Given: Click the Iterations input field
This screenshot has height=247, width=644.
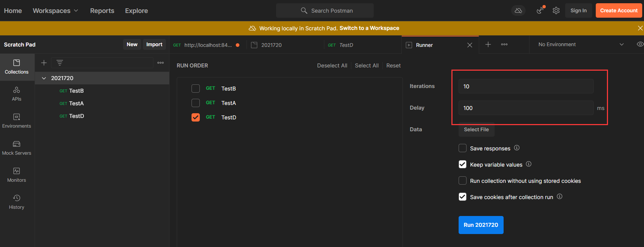Looking at the screenshot, I should (526, 86).
